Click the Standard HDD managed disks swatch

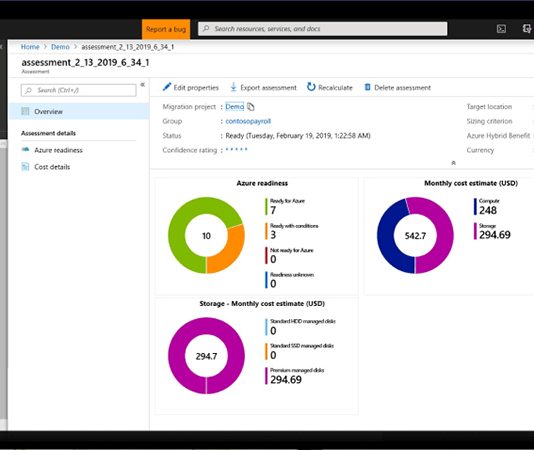pyautogui.click(x=266, y=327)
